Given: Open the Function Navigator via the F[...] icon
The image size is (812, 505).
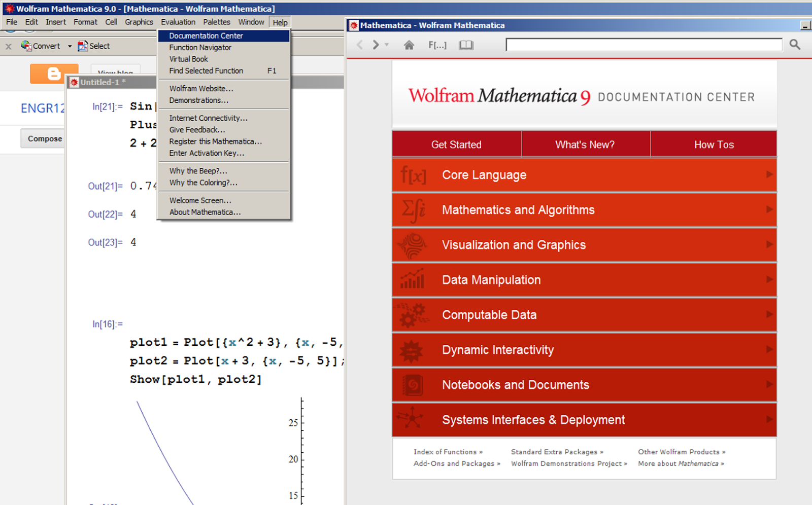Looking at the screenshot, I should click(x=437, y=45).
